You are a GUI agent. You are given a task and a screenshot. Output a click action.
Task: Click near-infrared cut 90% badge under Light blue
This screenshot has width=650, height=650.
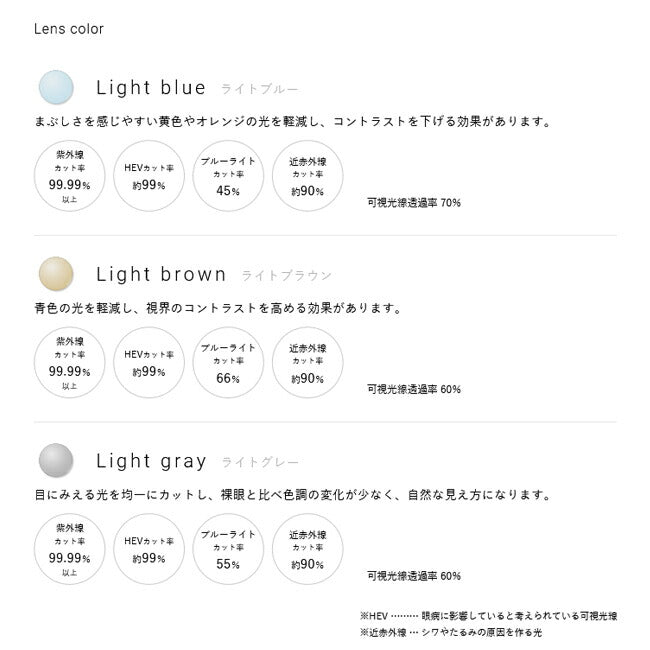[x=307, y=176]
